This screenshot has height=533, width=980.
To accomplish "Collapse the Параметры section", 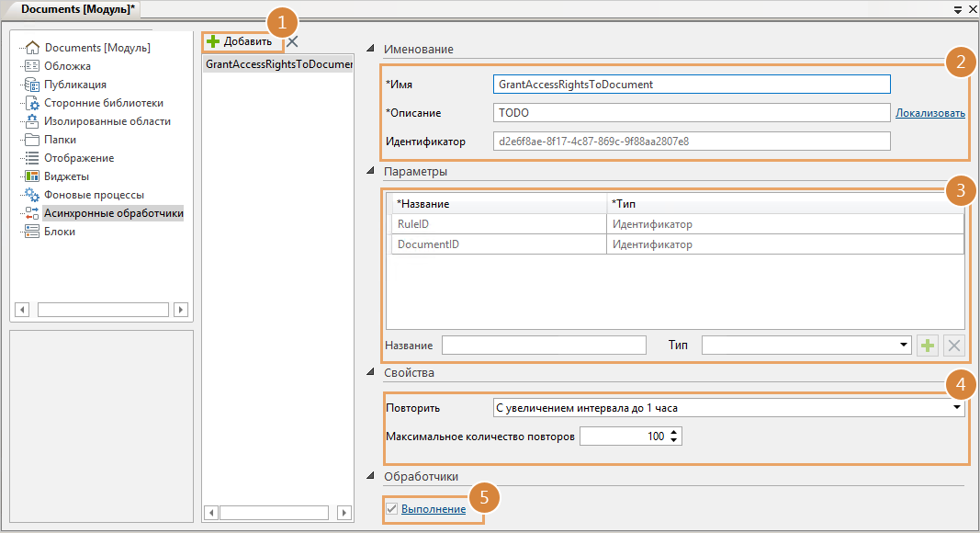I will tap(370, 171).
